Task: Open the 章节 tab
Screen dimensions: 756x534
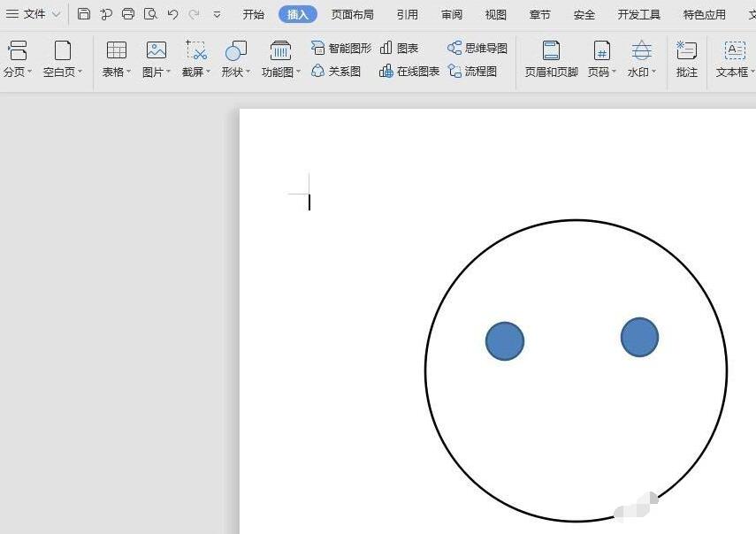Action: (x=539, y=14)
